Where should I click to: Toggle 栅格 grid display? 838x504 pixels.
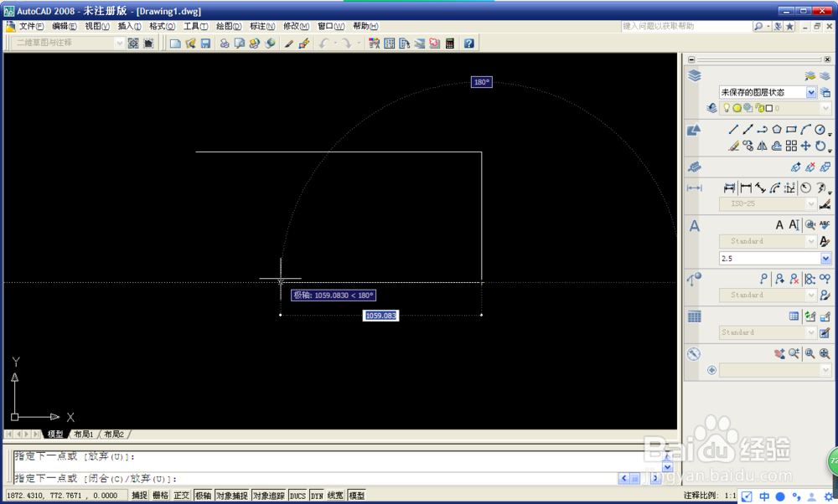click(x=160, y=496)
